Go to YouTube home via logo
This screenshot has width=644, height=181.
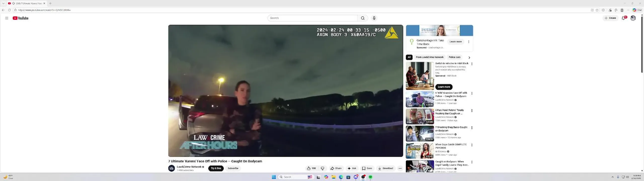(x=21, y=18)
